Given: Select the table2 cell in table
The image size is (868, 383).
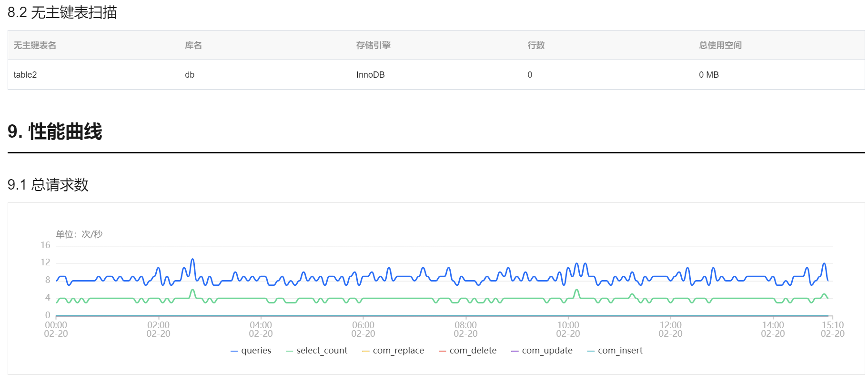Looking at the screenshot, I should (25, 75).
